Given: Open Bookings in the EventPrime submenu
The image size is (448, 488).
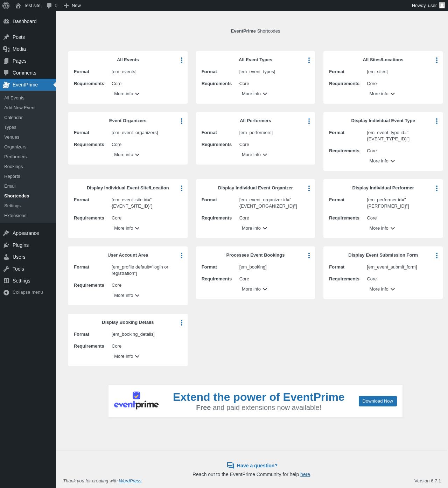Looking at the screenshot, I should pos(28,167).
